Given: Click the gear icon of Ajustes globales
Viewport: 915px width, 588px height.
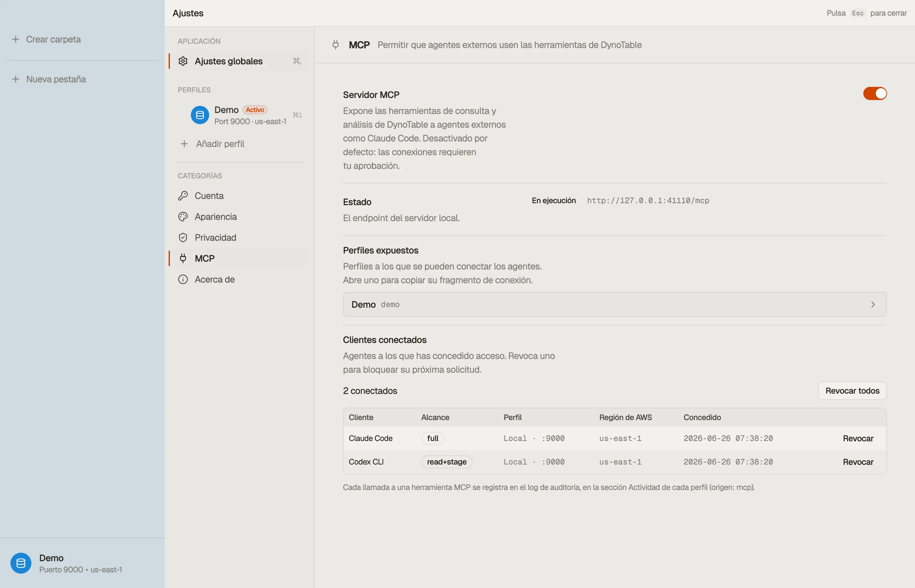Looking at the screenshot, I should coord(183,61).
